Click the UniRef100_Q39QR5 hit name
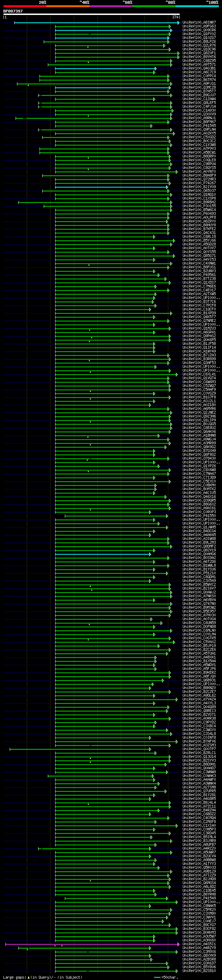The width and height of the screenshot is (222, 980). (x=199, y=501)
